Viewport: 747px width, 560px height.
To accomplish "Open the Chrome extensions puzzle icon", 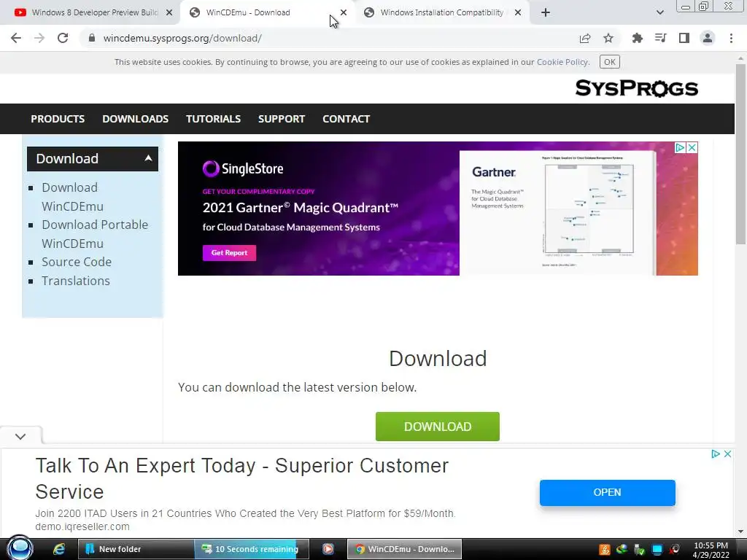I will pyautogui.click(x=638, y=38).
